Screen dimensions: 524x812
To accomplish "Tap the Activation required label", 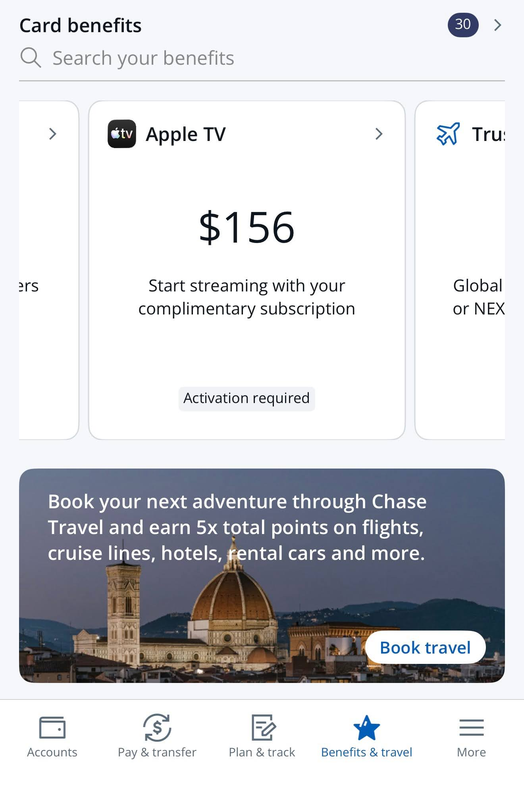I will pos(247,398).
